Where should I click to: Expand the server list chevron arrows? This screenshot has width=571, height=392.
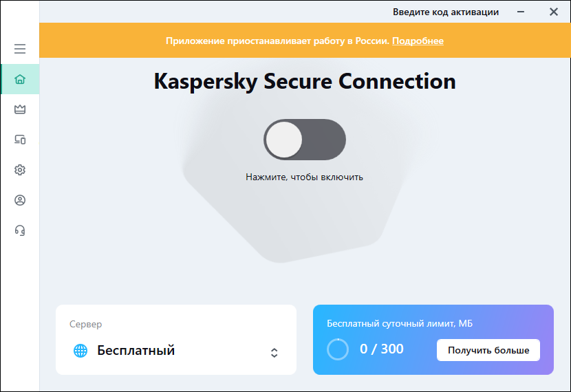[274, 352]
